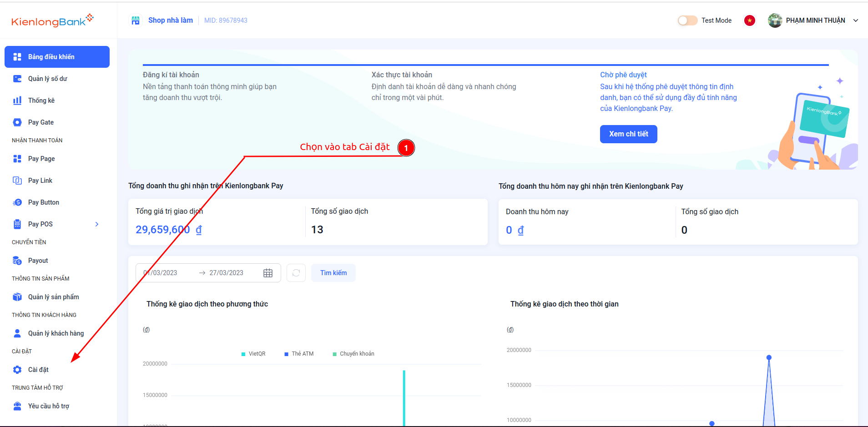Click the Payout coins icon
The width and height of the screenshot is (868, 427).
point(17,261)
